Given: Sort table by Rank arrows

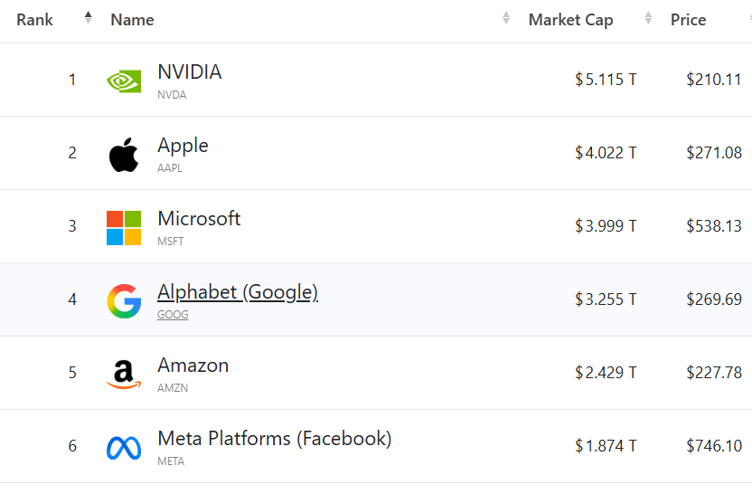Looking at the screenshot, I should click(x=88, y=18).
